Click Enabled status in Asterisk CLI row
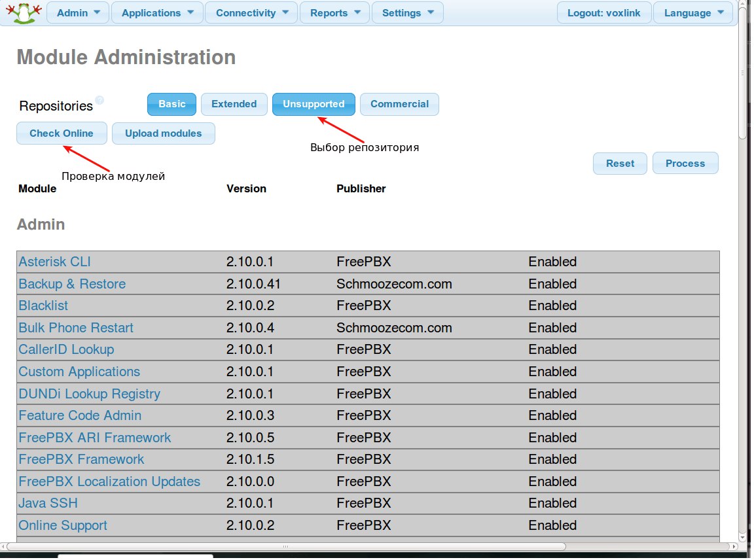The width and height of the screenshot is (754, 560). [552, 262]
